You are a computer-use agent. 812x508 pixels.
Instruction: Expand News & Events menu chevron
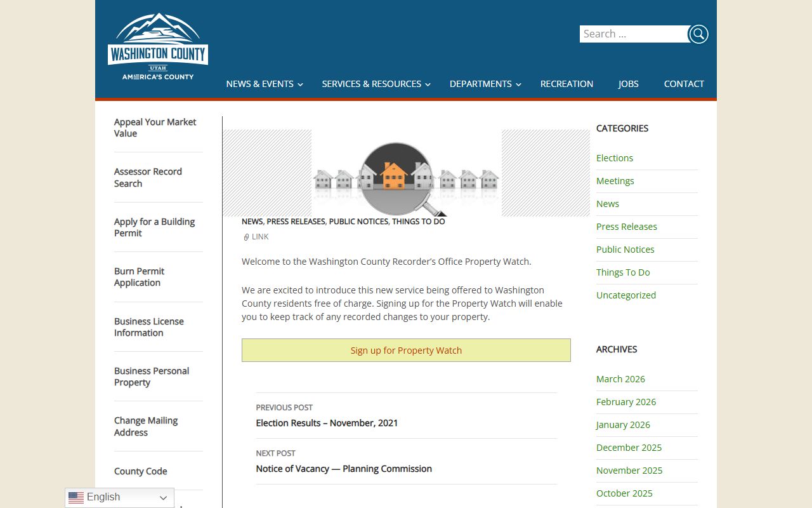[x=301, y=84]
